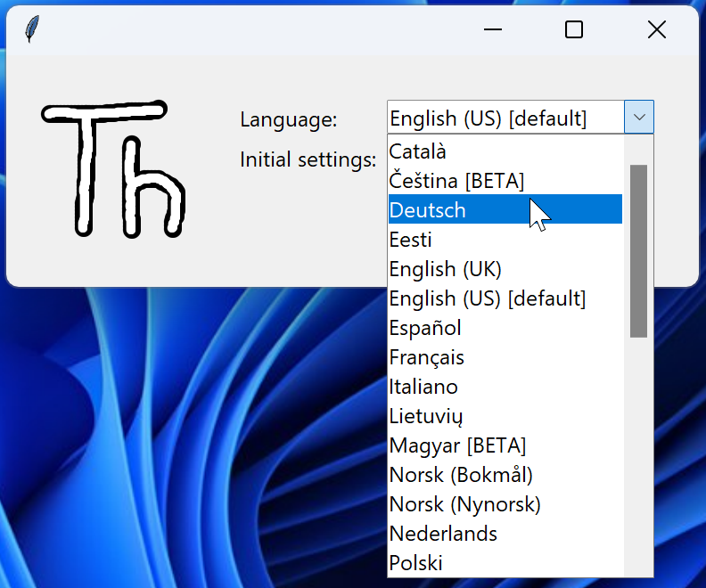Maximize the setup window
The height and width of the screenshot is (588, 706).
pyautogui.click(x=574, y=29)
